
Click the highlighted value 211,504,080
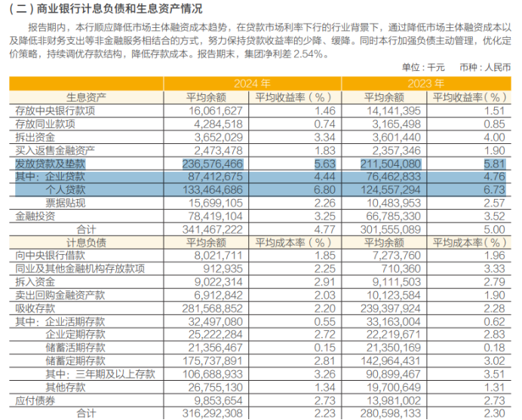pyautogui.click(x=391, y=164)
